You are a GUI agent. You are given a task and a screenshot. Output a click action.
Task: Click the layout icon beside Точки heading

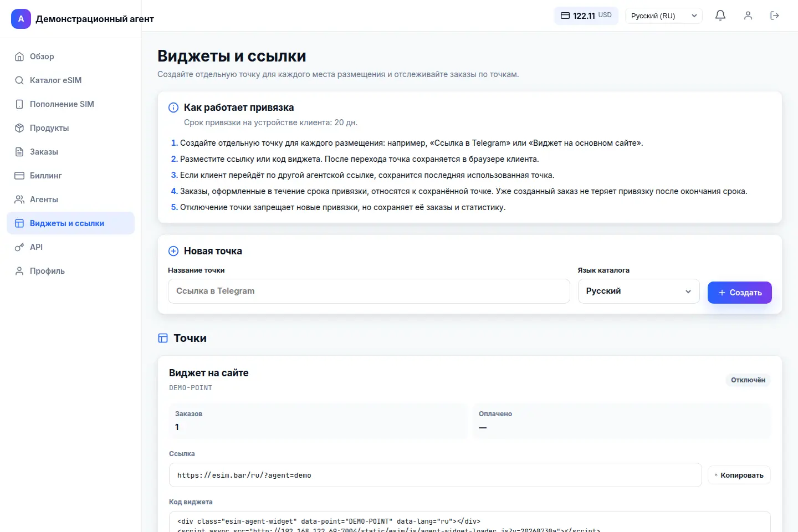(163, 338)
